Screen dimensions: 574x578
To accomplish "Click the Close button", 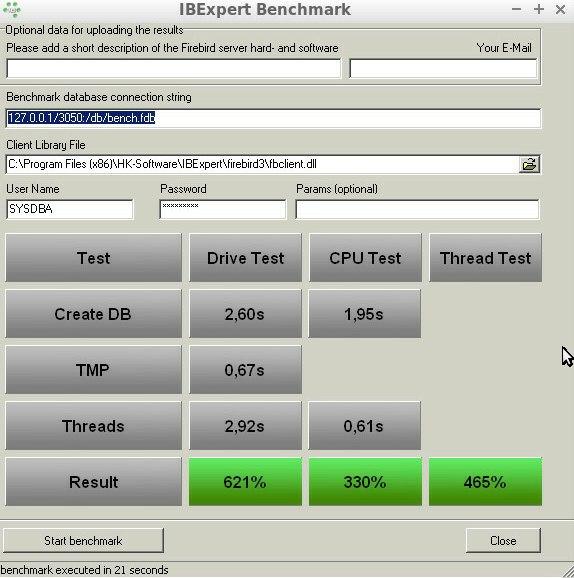I will pos(503,540).
